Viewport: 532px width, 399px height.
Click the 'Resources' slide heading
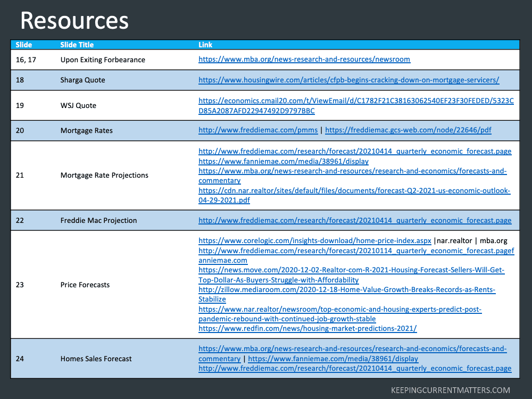click(74, 21)
